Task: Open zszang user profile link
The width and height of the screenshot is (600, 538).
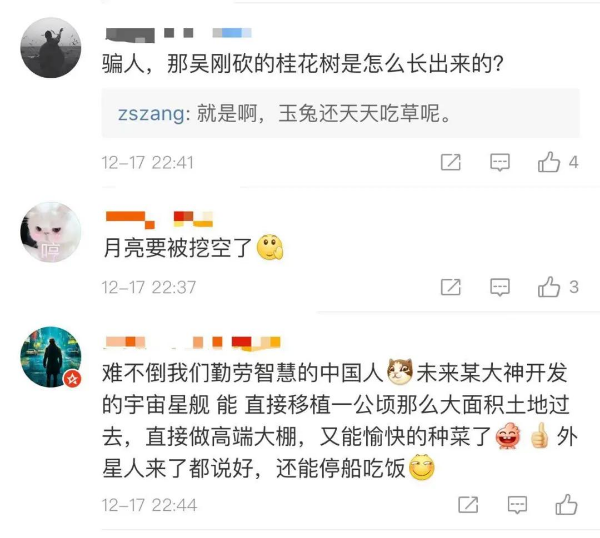Action: coord(151,114)
